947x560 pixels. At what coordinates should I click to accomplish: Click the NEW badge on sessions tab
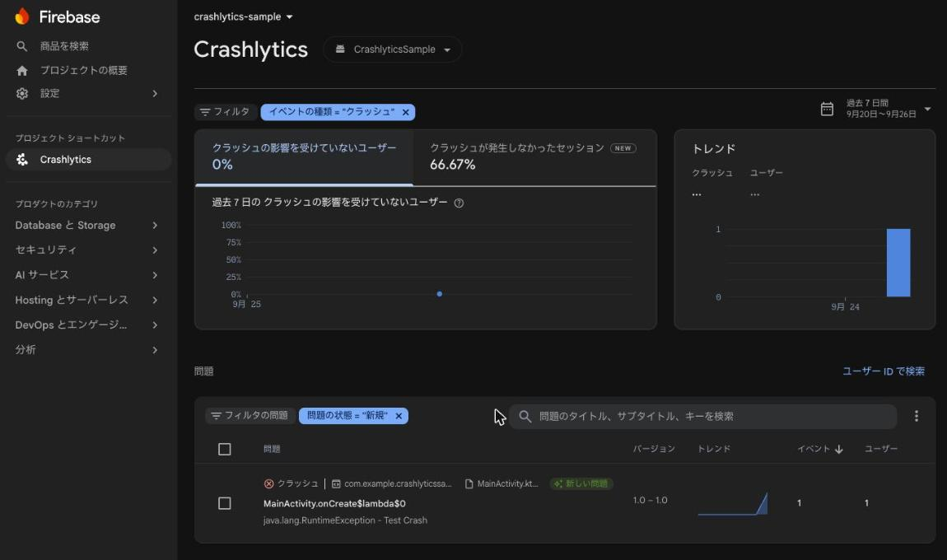(x=623, y=148)
